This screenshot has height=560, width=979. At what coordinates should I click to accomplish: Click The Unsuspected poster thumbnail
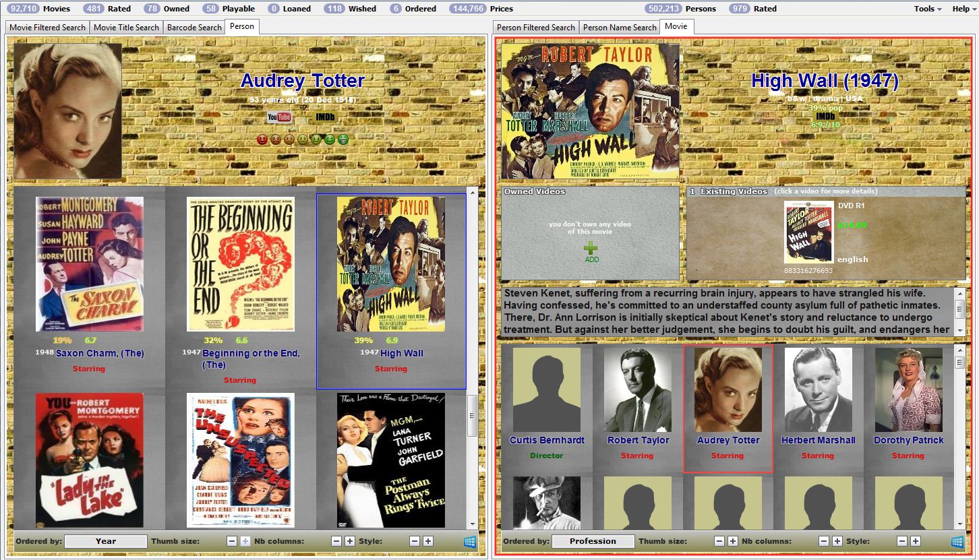(x=241, y=460)
